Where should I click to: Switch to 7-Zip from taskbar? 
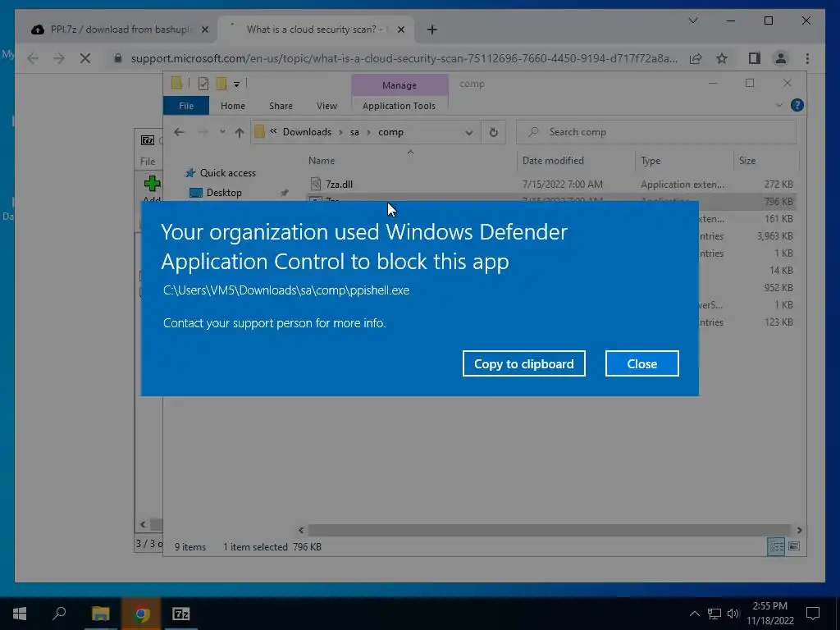(x=181, y=614)
